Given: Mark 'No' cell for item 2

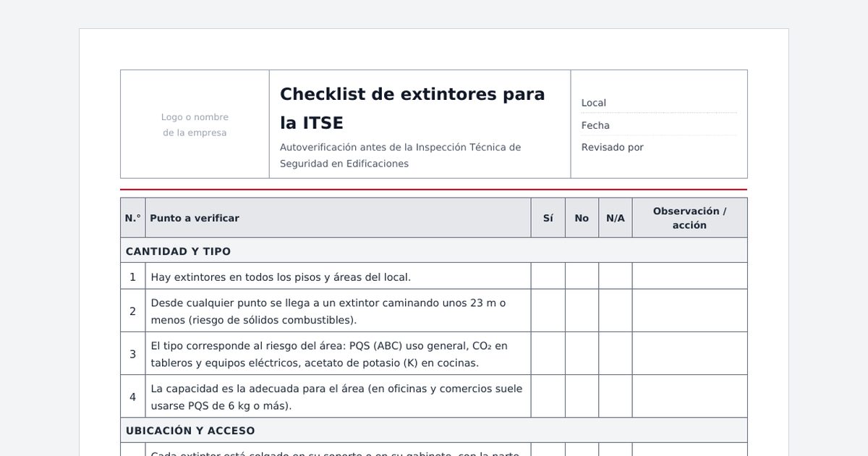Looking at the screenshot, I should click(582, 311).
